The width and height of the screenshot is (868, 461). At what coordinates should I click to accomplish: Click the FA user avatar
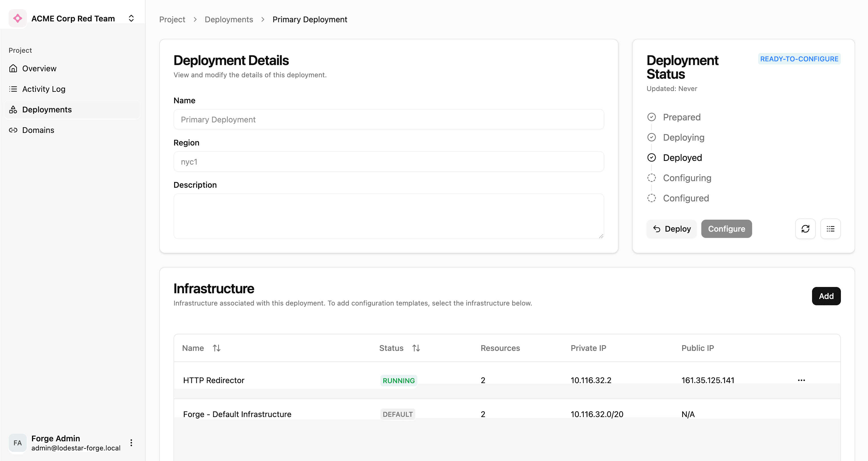click(x=17, y=443)
